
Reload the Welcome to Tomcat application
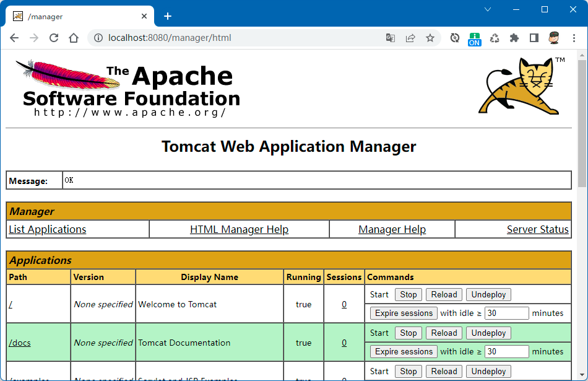point(444,295)
